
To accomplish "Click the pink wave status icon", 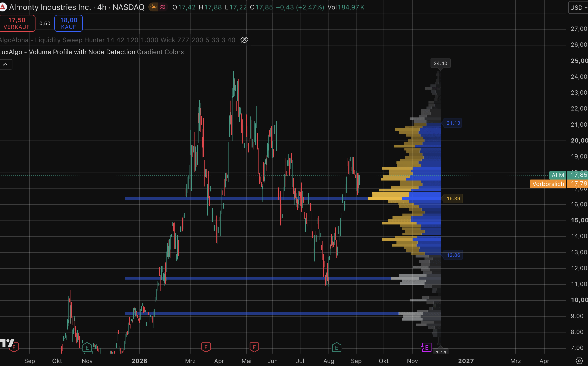I will point(163,7).
